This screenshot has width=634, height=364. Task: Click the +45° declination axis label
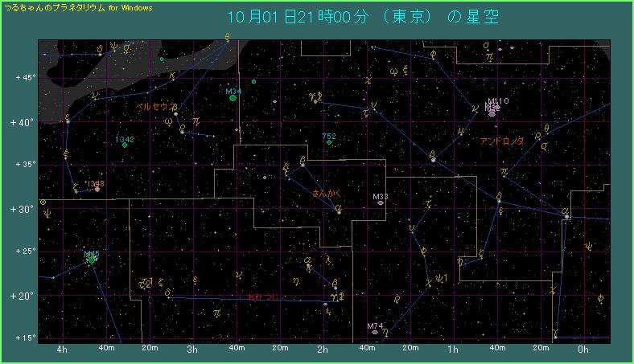click(x=24, y=77)
